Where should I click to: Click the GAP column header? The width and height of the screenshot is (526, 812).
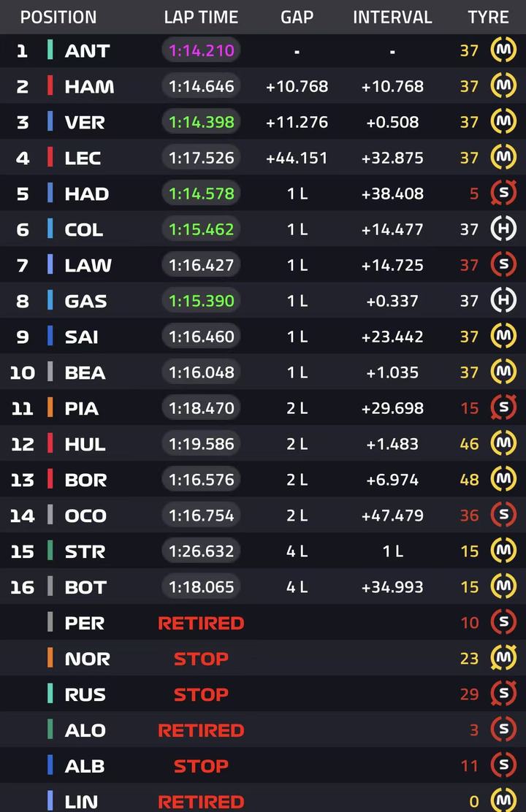click(x=297, y=17)
